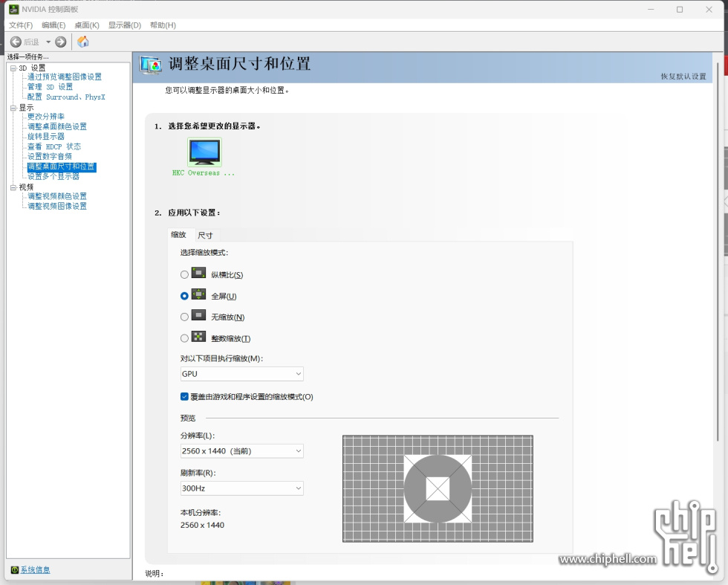Click the Home toolbar icon
This screenshot has height=585, width=728.
click(x=83, y=42)
